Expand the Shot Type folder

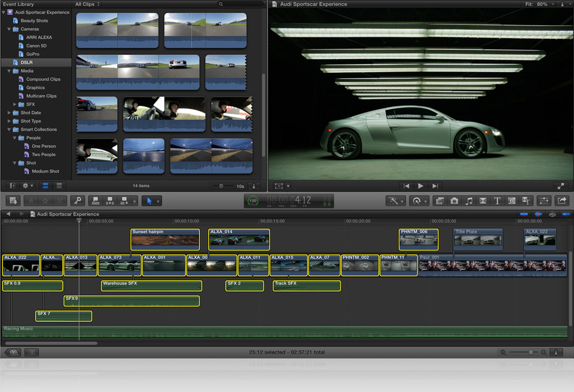pyautogui.click(x=9, y=121)
